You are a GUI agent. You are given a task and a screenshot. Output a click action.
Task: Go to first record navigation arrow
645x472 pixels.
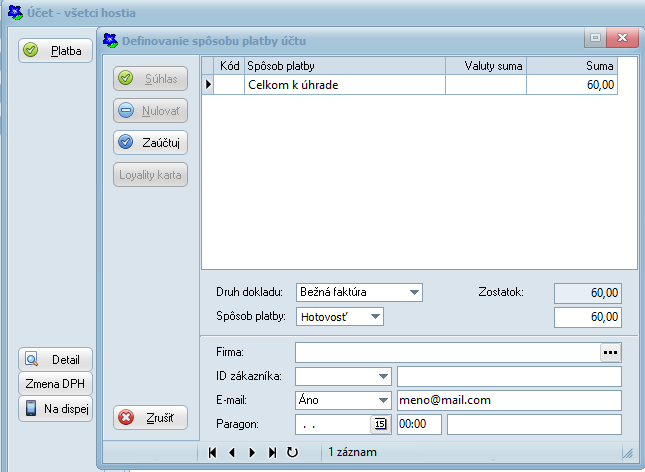tap(212, 452)
